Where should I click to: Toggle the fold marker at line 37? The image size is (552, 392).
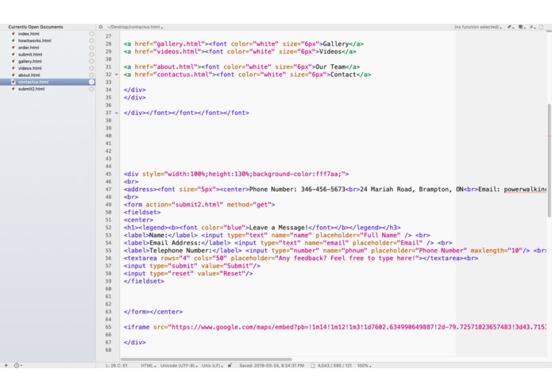[117, 113]
